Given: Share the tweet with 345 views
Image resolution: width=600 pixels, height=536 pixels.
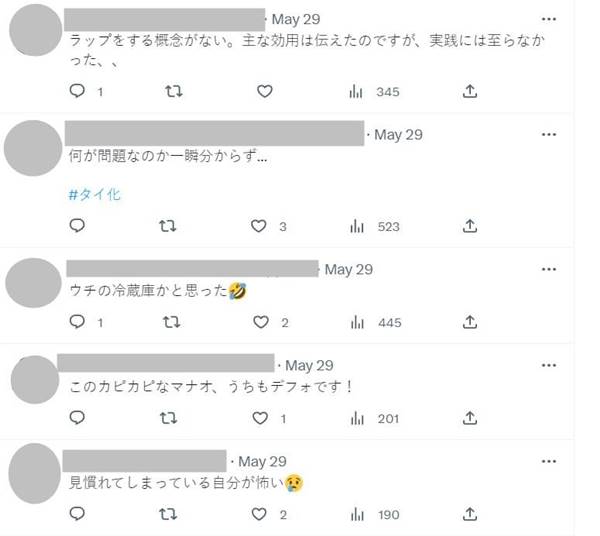Looking at the screenshot, I should coord(470,91).
